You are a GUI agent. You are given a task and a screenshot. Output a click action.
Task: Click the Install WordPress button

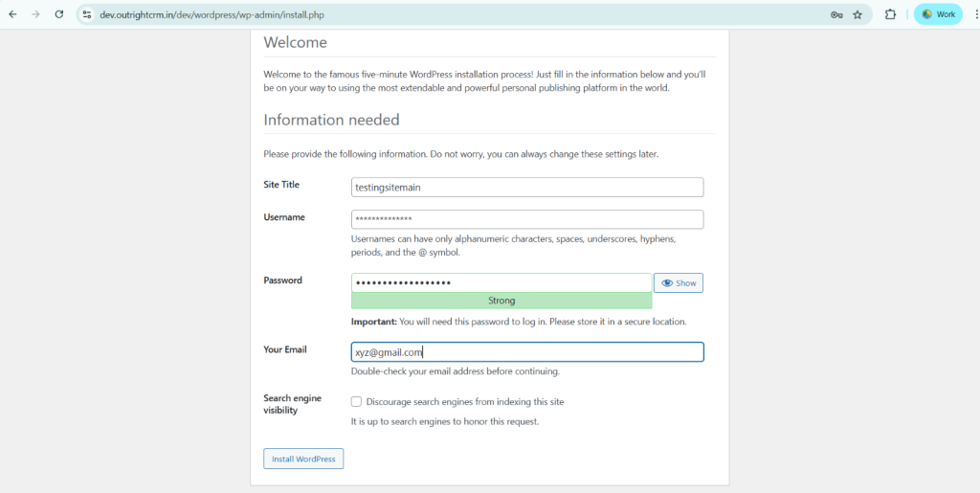[303, 459]
